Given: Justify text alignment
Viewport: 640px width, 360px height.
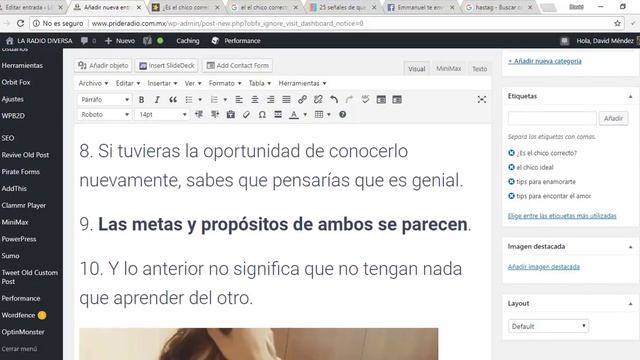Looking at the screenshot, I should [x=287, y=100].
